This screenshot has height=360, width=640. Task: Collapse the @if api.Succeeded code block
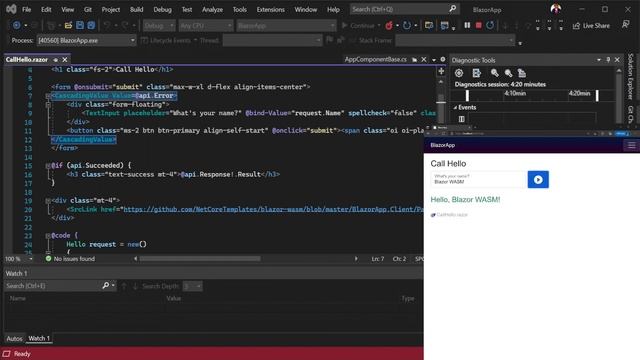tap(48, 166)
